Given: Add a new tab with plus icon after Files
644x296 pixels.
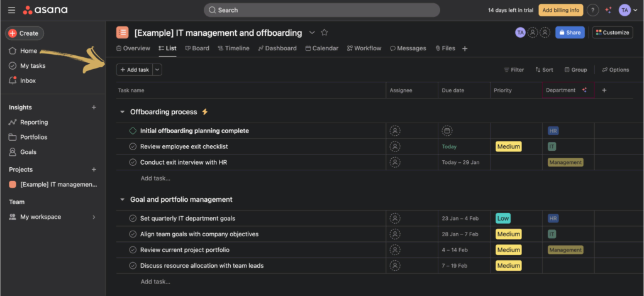Looking at the screenshot, I should (x=465, y=48).
